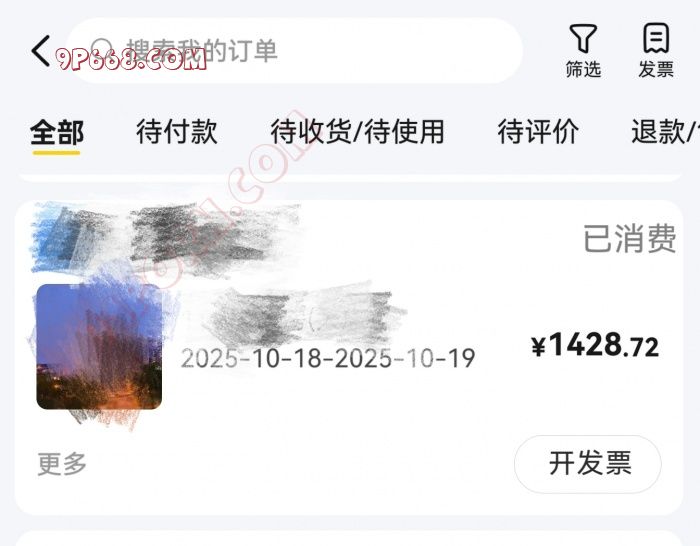This screenshot has width=700, height=546.
Task: Open the 筛选 filter icon
Action: click(x=583, y=38)
